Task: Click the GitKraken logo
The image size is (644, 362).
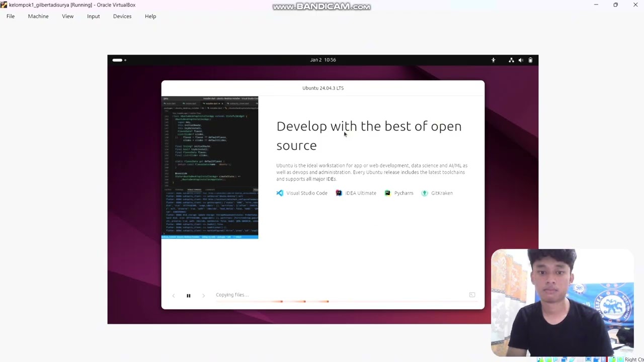Action: point(425,193)
